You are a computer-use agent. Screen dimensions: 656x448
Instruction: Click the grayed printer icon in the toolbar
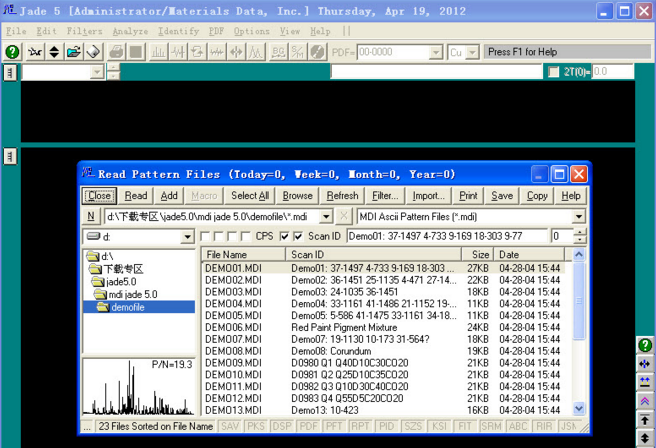(116, 52)
